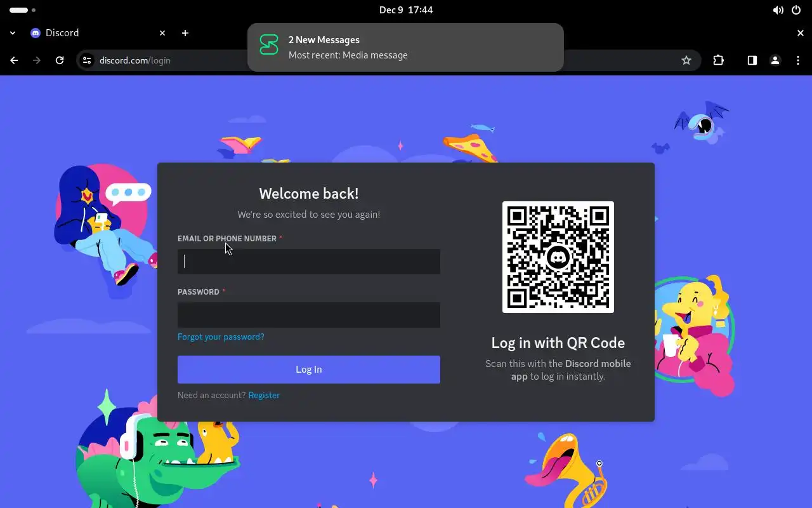Click the Forgot your password? link

(221, 337)
